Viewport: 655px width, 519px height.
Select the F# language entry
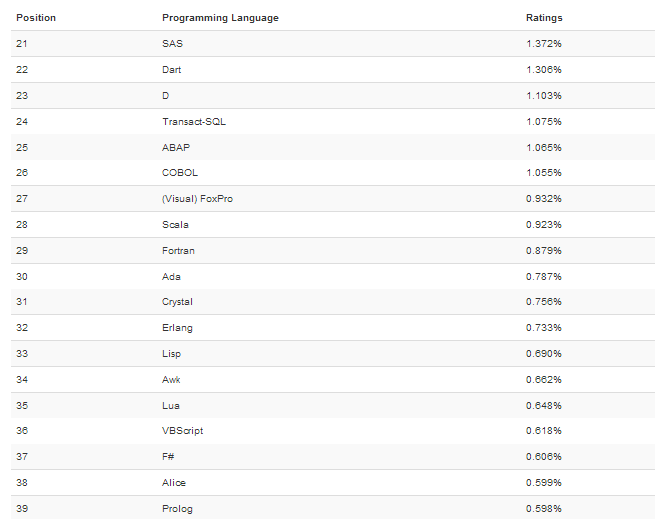[x=168, y=457]
